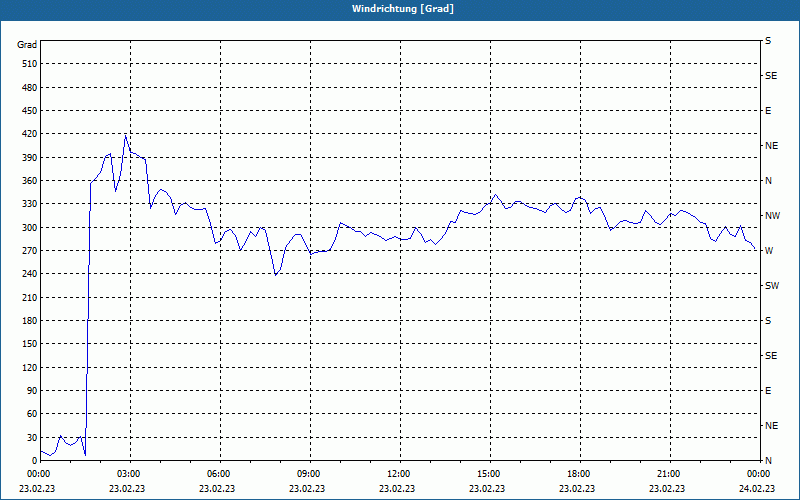Click the 450 tick label on y-axis
800x500 pixels.
(x=30, y=111)
